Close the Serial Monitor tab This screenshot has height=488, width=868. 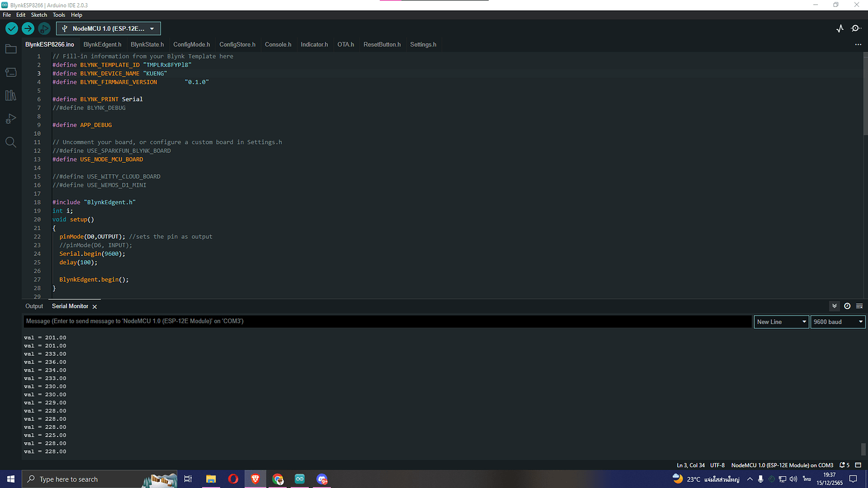95,307
